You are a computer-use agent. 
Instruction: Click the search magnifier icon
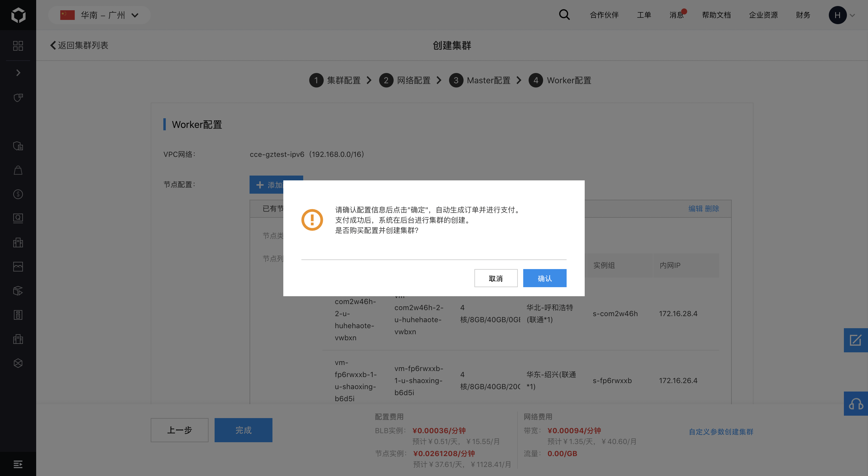(x=565, y=14)
